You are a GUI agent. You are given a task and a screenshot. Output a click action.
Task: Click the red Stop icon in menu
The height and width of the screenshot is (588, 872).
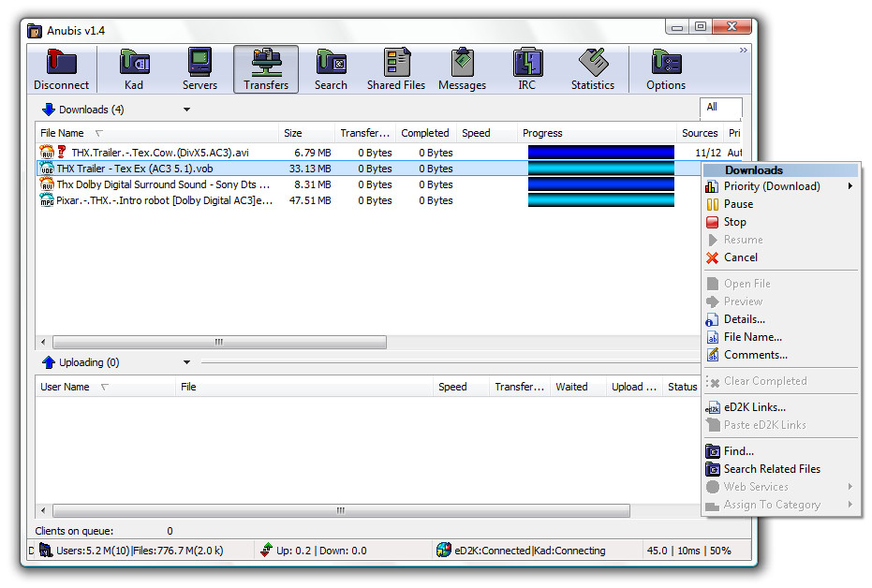pos(713,222)
